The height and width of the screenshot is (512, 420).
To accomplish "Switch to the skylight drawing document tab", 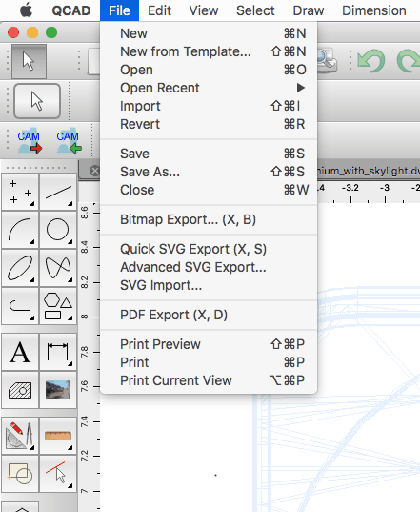I will [369, 171].
